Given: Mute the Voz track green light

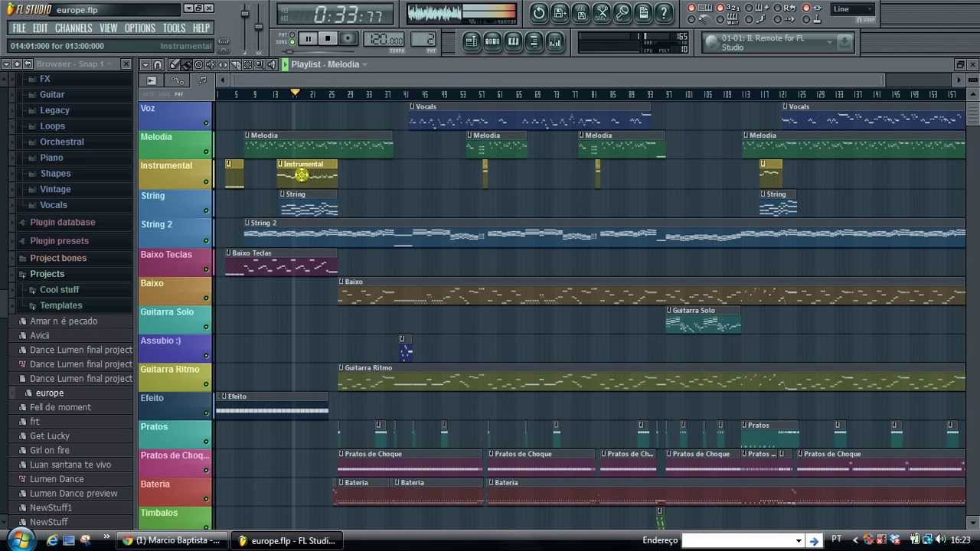Looking at the screenshot, I should [206, 123].
